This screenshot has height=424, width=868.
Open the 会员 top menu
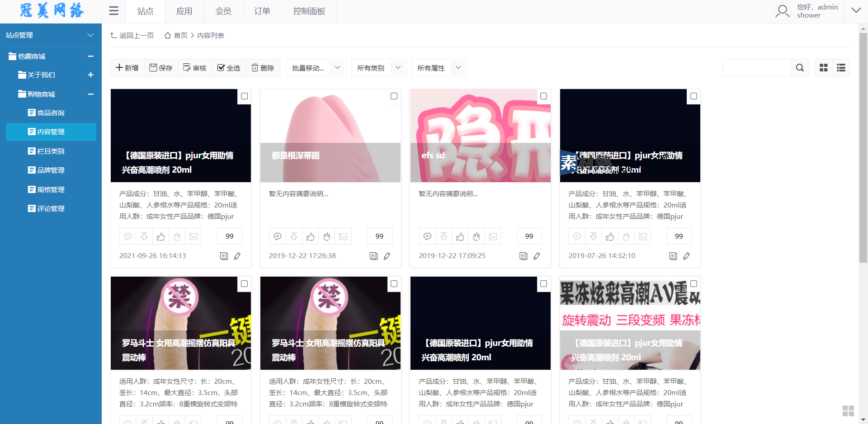click(x=223, y=11)
